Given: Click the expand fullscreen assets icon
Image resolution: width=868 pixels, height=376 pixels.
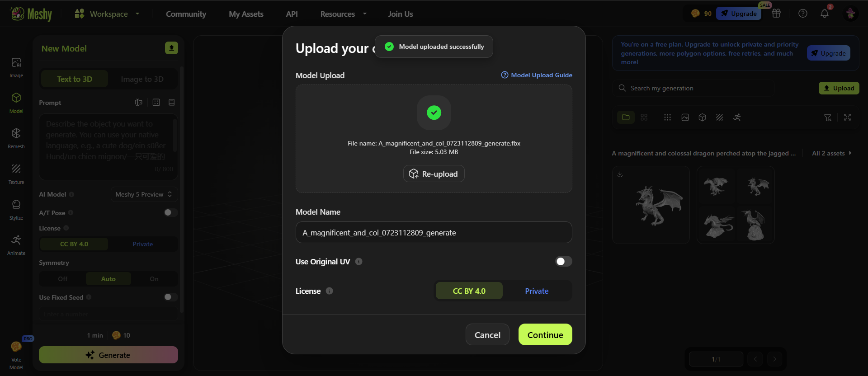Looking at the screenshot, I should click(847, 117).
